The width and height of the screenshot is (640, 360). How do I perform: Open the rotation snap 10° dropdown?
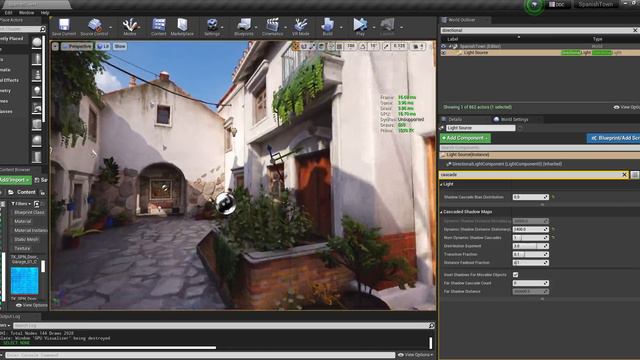pyautogui.click(x=373, y=46)
